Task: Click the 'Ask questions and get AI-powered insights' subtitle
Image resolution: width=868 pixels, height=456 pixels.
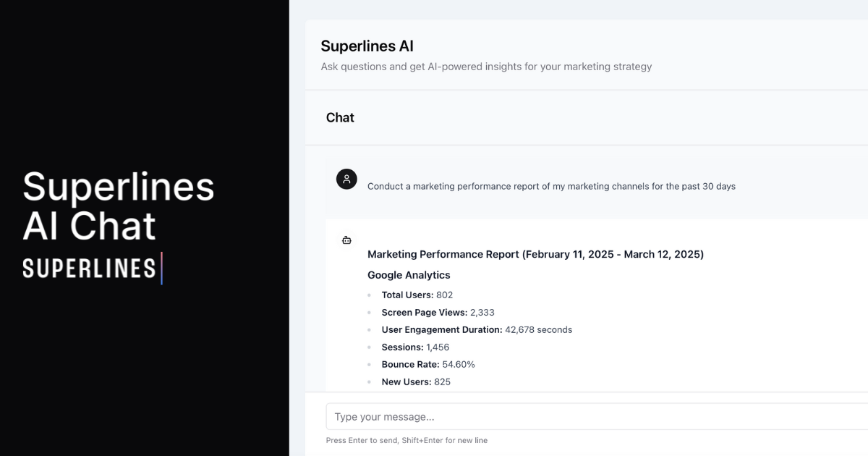Action: [x=486, y=67]
